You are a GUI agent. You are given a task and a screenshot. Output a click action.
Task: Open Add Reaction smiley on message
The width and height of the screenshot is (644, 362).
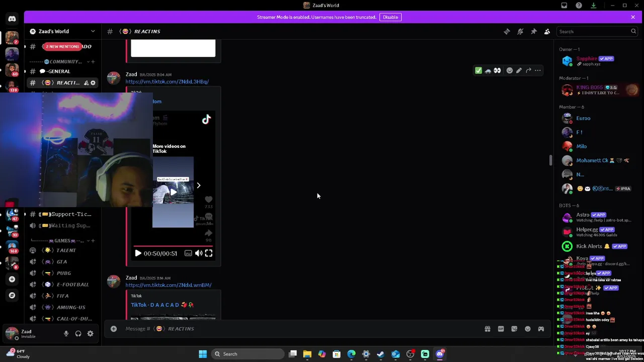(510, 70)
